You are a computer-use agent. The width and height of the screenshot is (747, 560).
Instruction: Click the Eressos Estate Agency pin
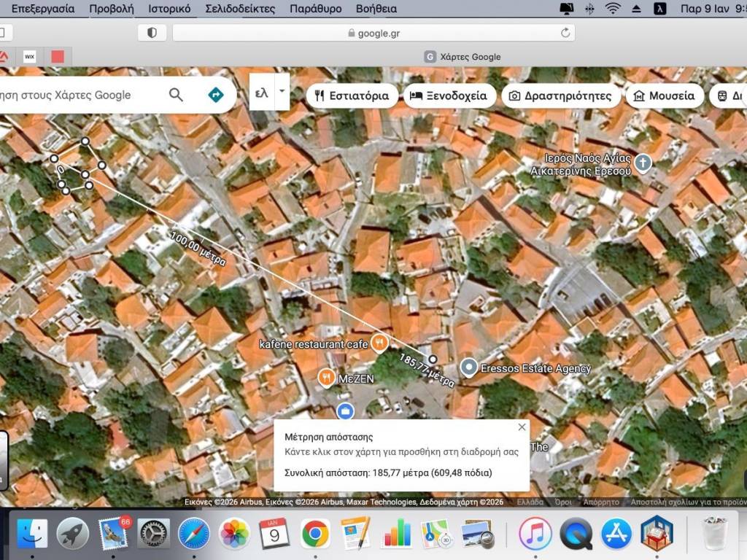coord(469,367)
